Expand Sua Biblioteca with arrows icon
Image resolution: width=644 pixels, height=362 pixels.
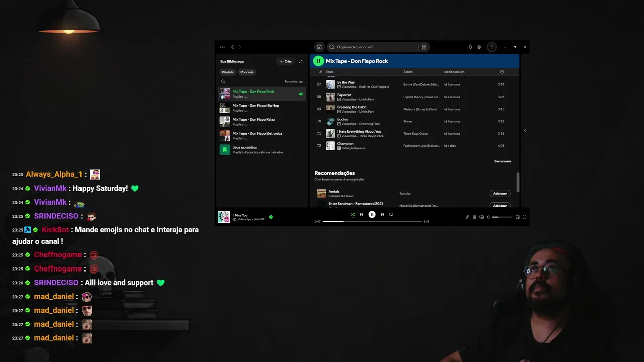(x=301, y=61)
